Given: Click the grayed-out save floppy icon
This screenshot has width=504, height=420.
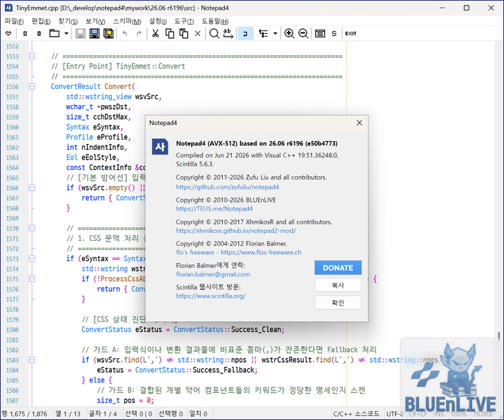Looking at the screenshot, I should pos(80,33).
